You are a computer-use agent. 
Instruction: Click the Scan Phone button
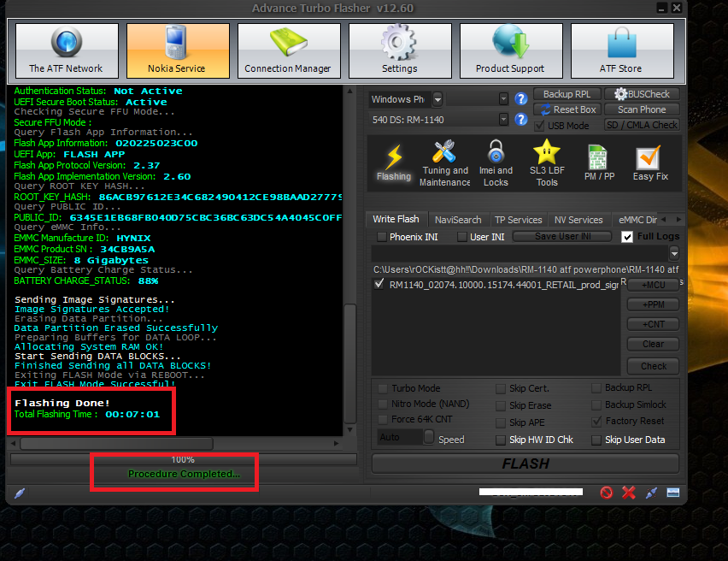642,109
